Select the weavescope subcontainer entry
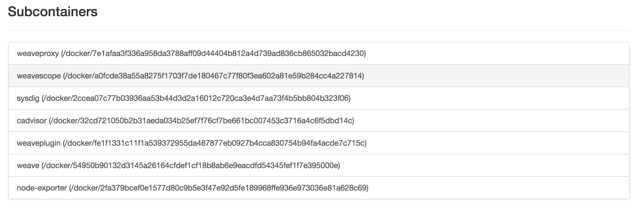 point(39,76)
